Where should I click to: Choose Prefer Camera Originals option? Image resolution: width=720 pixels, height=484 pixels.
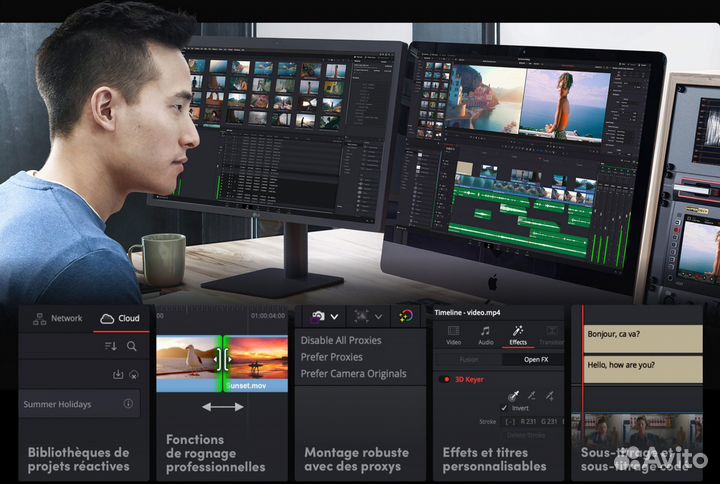(354, 374)
